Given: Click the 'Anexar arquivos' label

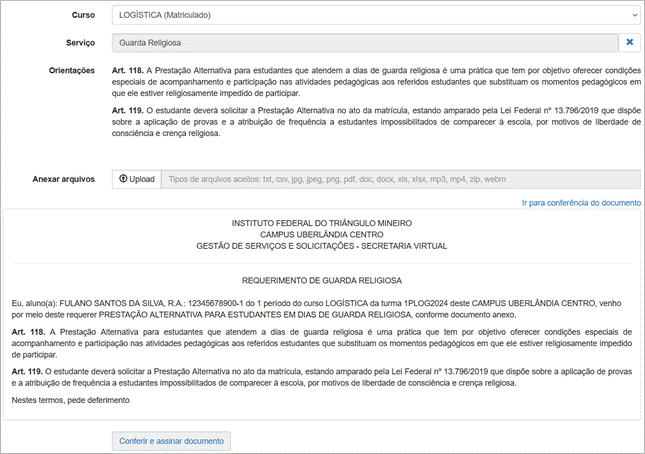Looking at the screenshot, I should pos(64,179).
